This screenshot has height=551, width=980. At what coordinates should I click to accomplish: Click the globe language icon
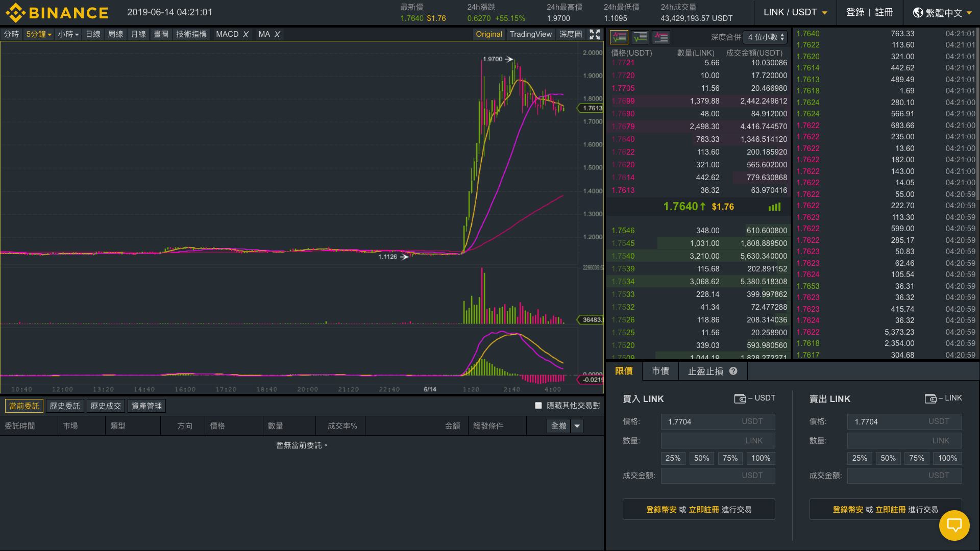[x=918, y=12]
